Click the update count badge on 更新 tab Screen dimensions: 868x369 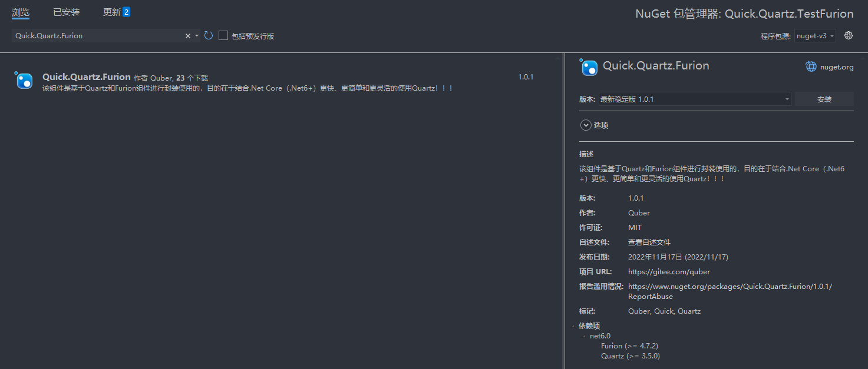[x=127, y=12]
